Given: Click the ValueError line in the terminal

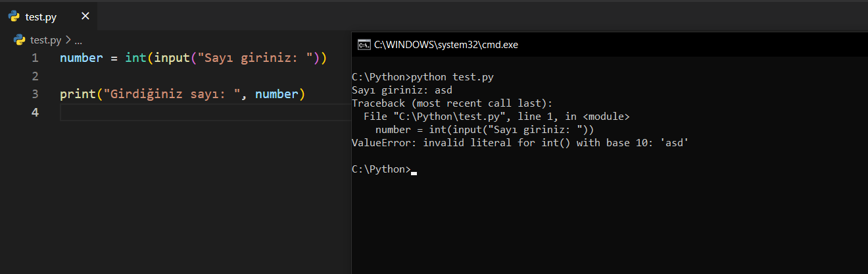Looking at the screenshot, I should point(519,142).
